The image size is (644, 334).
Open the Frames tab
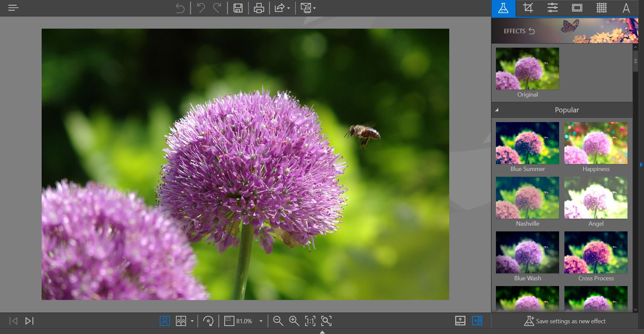(577, 8)
